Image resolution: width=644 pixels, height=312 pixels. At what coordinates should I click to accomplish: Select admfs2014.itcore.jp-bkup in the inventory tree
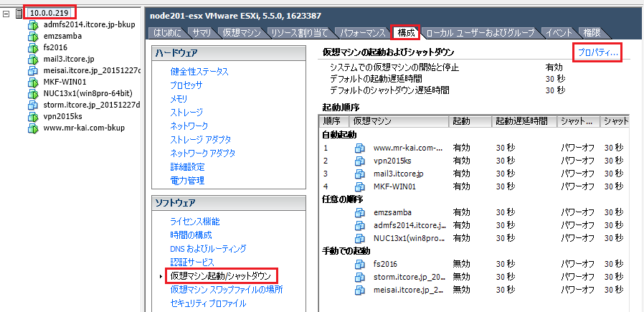[x=89, y=24]
